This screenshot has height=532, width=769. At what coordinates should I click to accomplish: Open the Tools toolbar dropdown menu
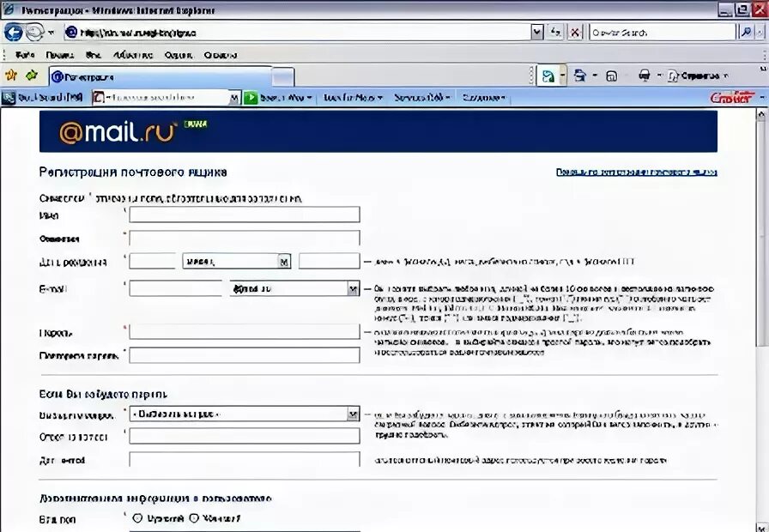coord(353,98)
